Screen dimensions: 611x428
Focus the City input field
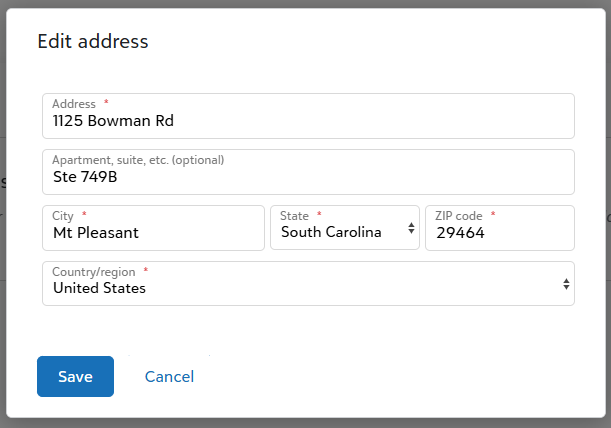tap(153, 228)
